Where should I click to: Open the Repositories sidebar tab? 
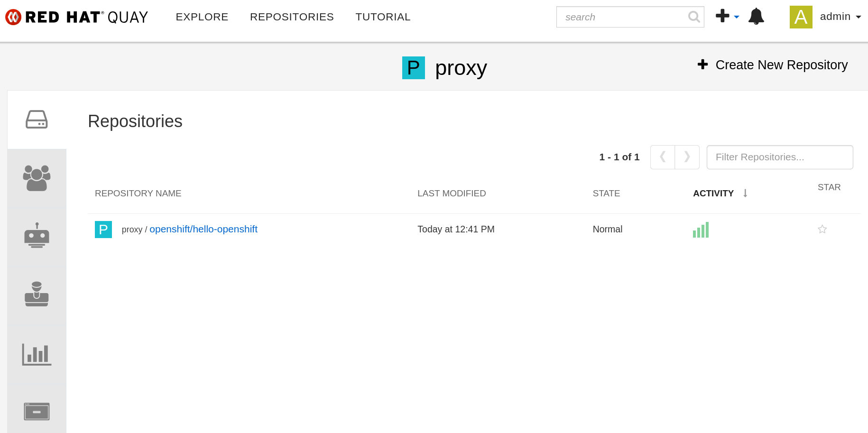click(x=37, y=120)
